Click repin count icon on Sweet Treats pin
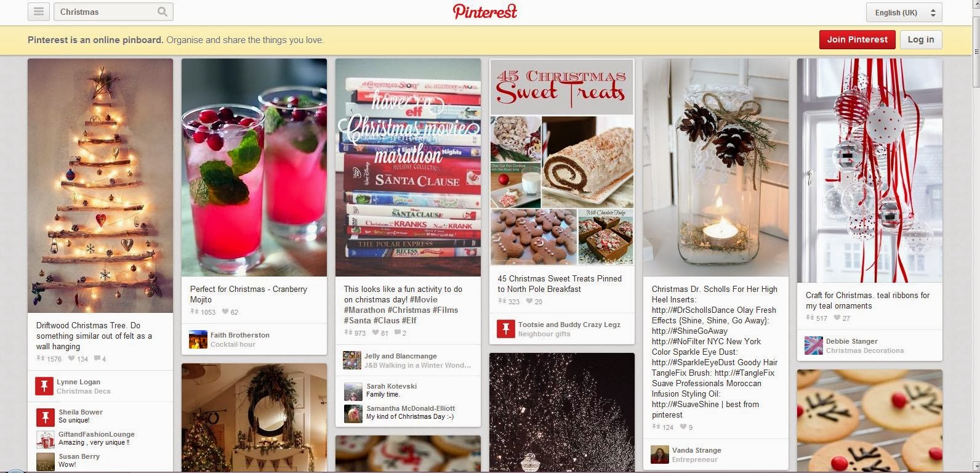Viewport: 980px width, 473px height. (502, 301)
